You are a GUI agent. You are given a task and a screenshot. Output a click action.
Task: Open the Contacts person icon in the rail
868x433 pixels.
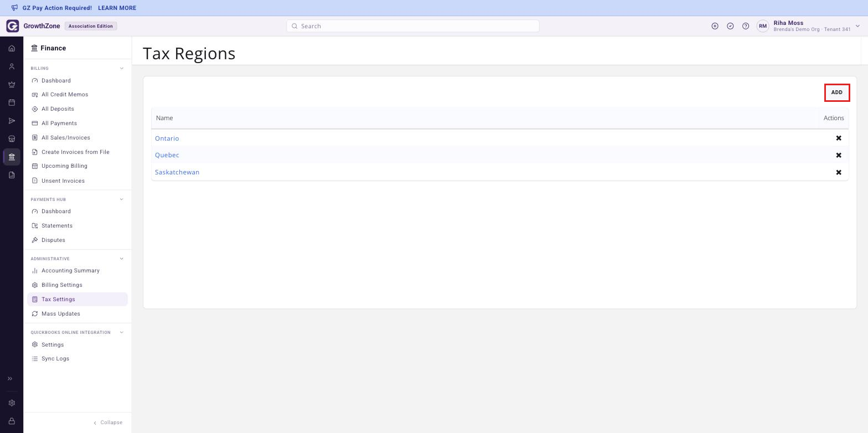point(12,66)
